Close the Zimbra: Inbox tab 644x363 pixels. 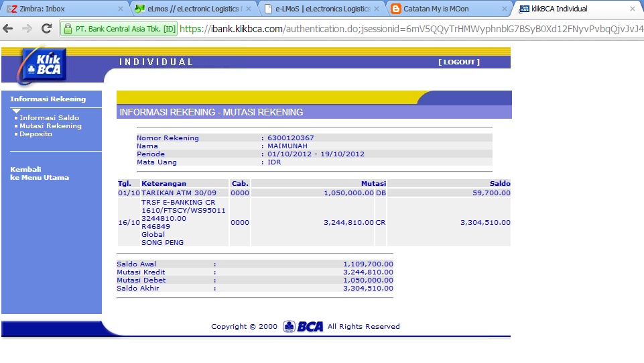click(x=121, y=9)
